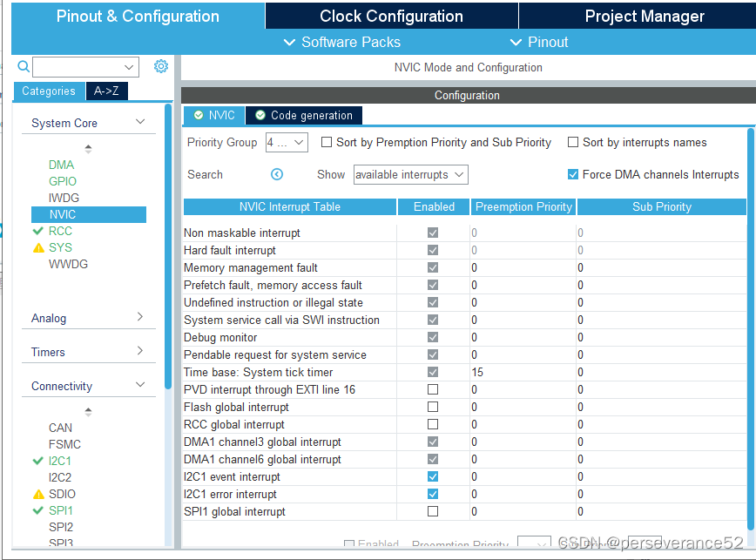This screenshot has height=560, width=756.
Task: Select NVIC in System Core list
Action: coord(89,214)
